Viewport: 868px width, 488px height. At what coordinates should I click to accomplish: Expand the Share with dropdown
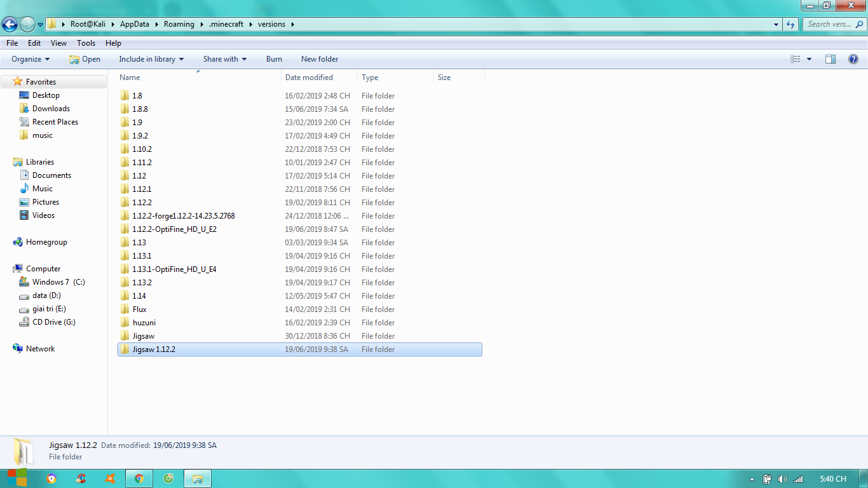225,59
